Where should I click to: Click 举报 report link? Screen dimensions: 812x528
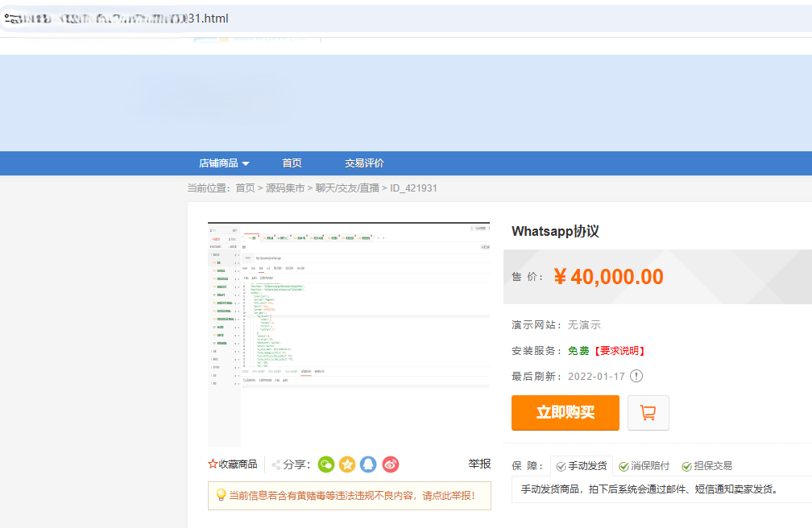[x=479, y=464]
